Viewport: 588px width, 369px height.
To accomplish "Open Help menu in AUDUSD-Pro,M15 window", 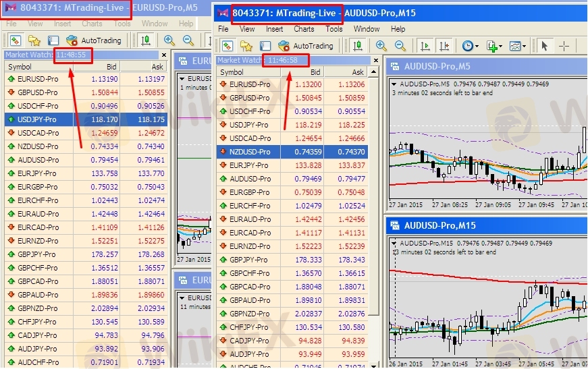I will [398, 29].
